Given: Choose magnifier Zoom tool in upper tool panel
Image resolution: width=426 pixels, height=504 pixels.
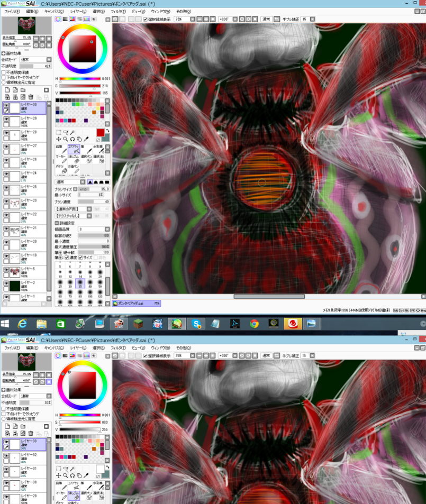Looking at the screenshot, I should click(x=65, y=139).
